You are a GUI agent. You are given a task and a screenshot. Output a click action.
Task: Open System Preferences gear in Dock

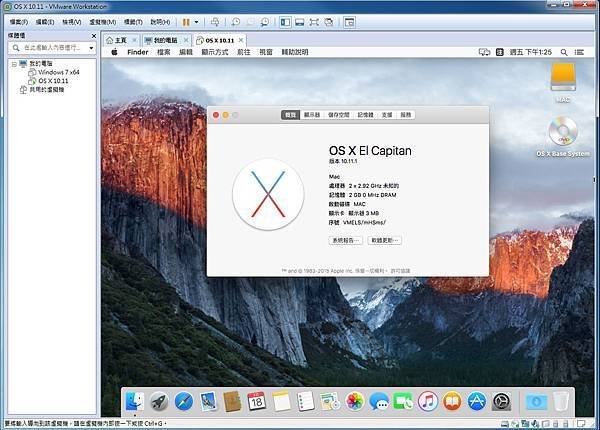point(501,402)
